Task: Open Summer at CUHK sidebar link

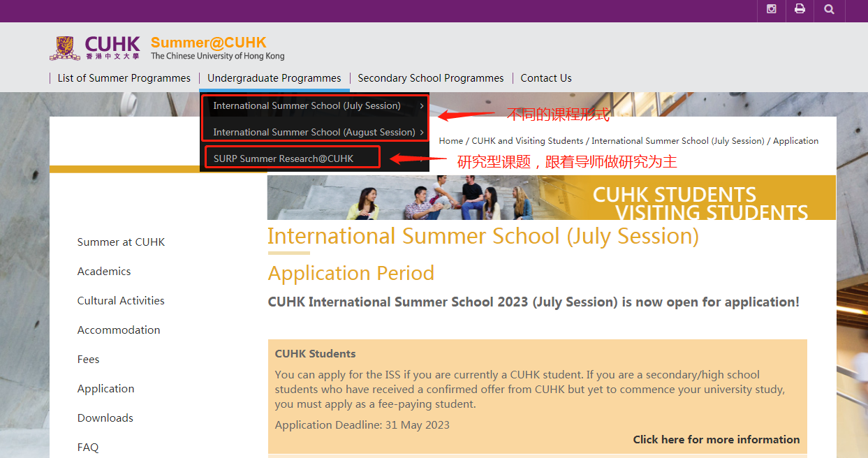Action: pyautogui.click(x=122, y=242)
